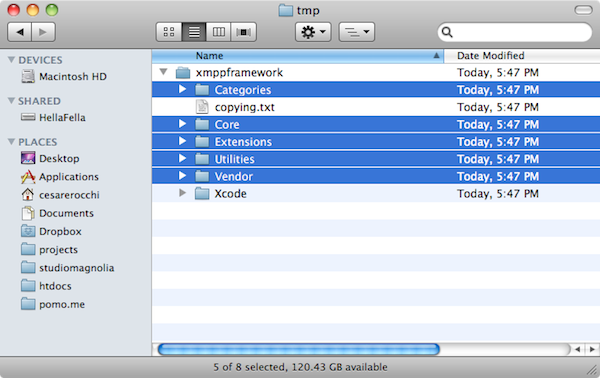
Task: Click the tmp folder icon in title bar
Action: coord(285,10)
